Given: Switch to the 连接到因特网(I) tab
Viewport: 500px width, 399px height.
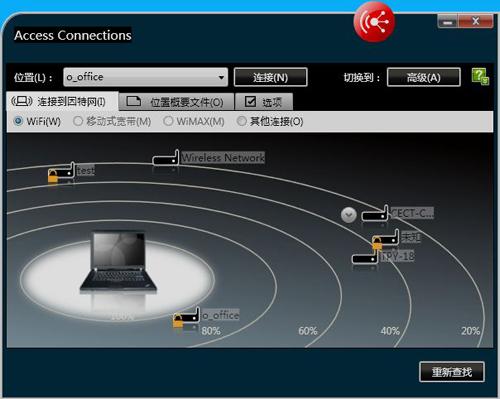Looking at the screenshot, I should pos(62,102).
